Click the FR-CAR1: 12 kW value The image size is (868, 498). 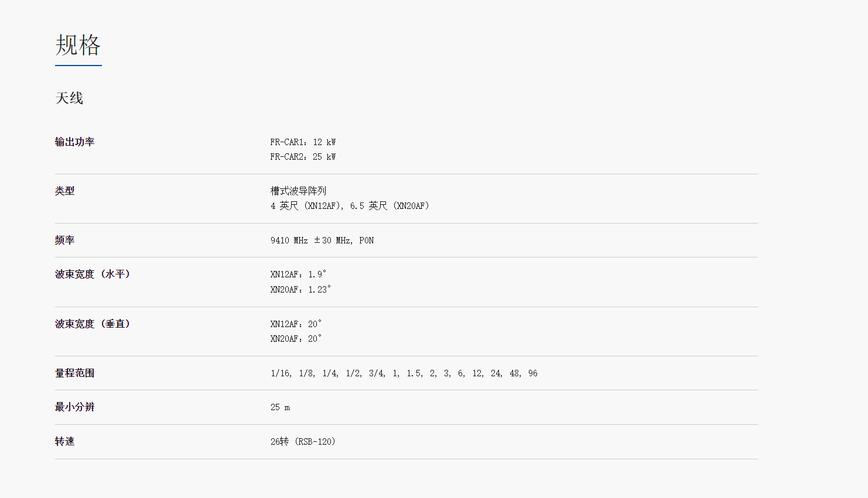tap(303, 142)
